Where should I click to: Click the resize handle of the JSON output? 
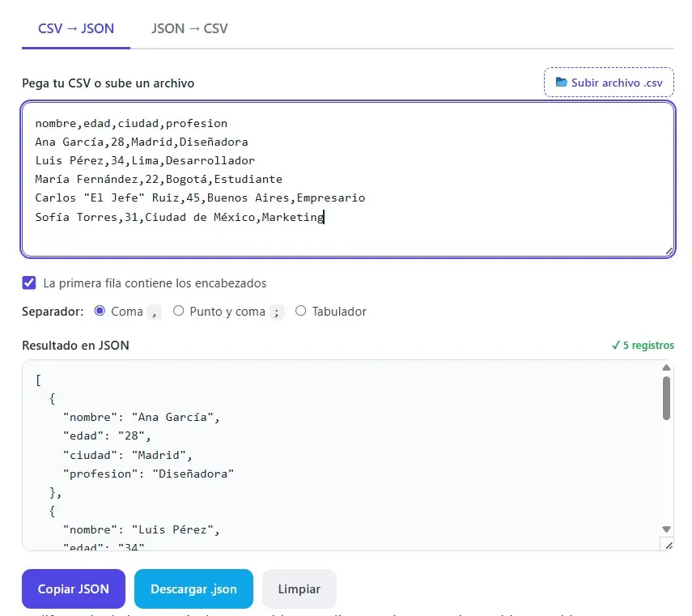coord(669,546)
